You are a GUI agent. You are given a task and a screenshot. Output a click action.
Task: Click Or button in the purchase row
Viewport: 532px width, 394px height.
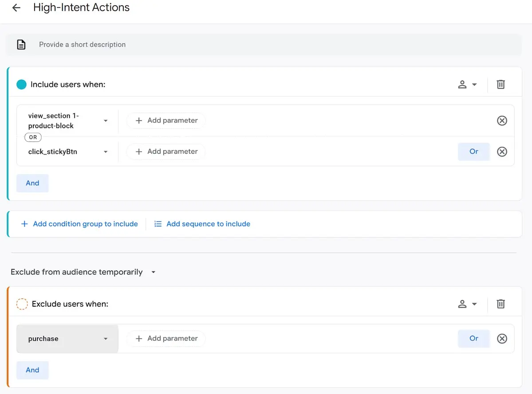point(473,339)
